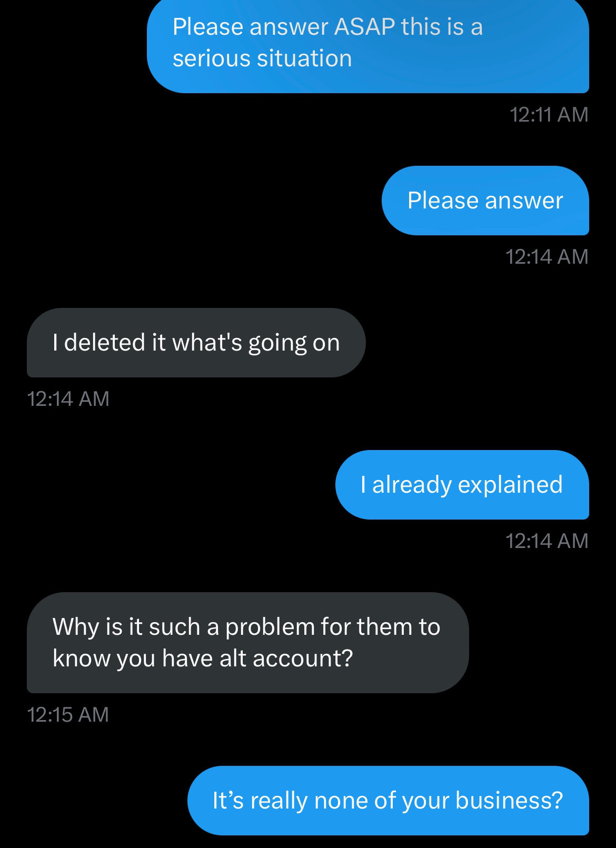Tap the 12:14 AM timestamp under 'I already explained'
The width and height of the screenshot is (616, 848).
pyautogui.click(x=547, y=541)
